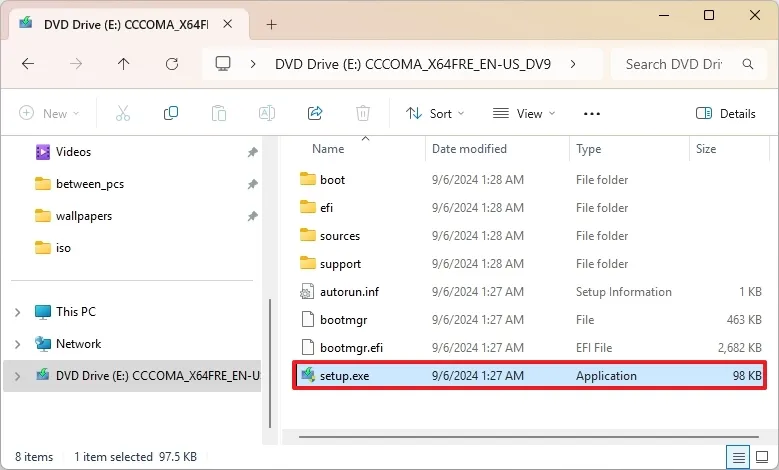Click the '8 items' status bar text
Viewport: 779px width, 470px height.
pos(34,457)
